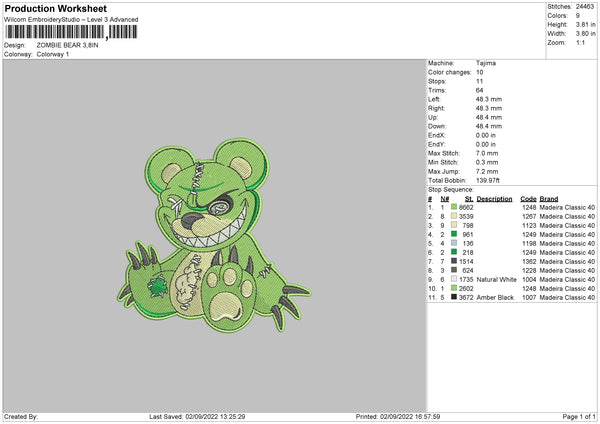
Task: Click the 'Code' column header
Action: [x=528, y=199]
